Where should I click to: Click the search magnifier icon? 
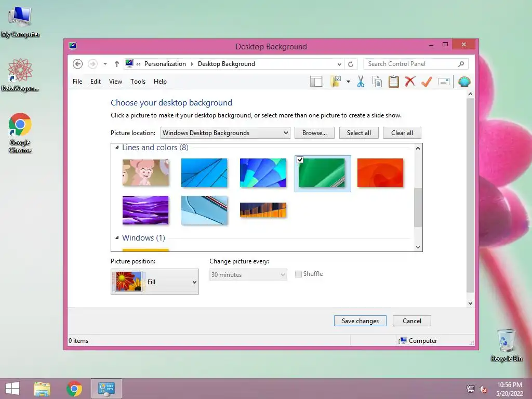click(461, 64)
